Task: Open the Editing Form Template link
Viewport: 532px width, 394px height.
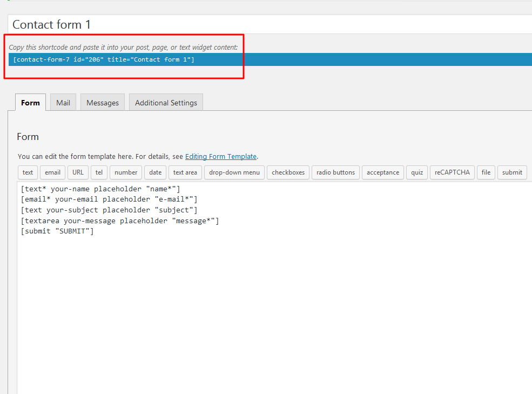Action: (221, 156)
